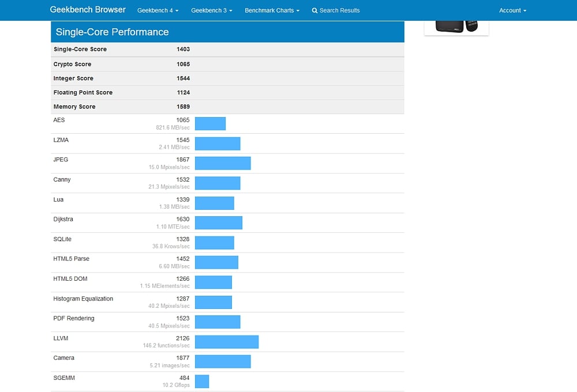Click the PDF Rendering score bar

pyautogui.click(x=218, y=322)
